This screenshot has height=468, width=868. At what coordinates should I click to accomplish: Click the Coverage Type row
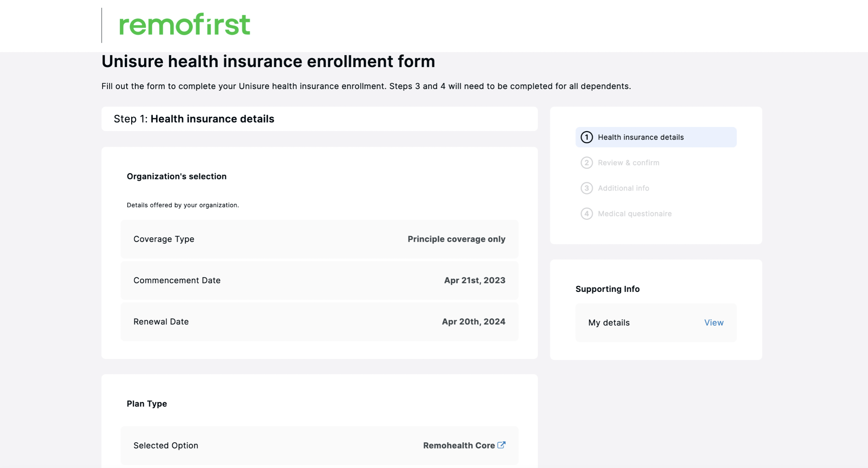coord(319,239)
